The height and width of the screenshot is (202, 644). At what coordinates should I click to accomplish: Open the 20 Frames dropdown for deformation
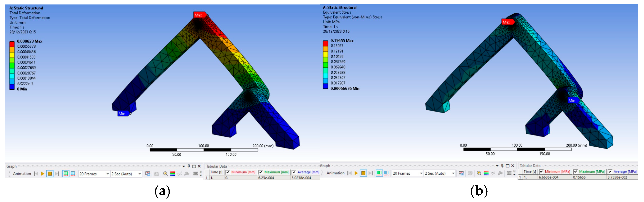tap(108, 174)
